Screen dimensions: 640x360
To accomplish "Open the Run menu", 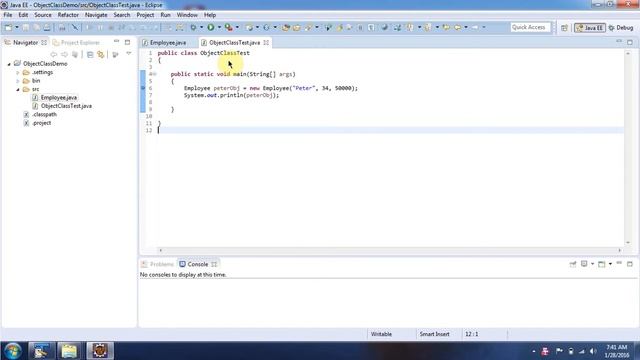I will [165, 15].
